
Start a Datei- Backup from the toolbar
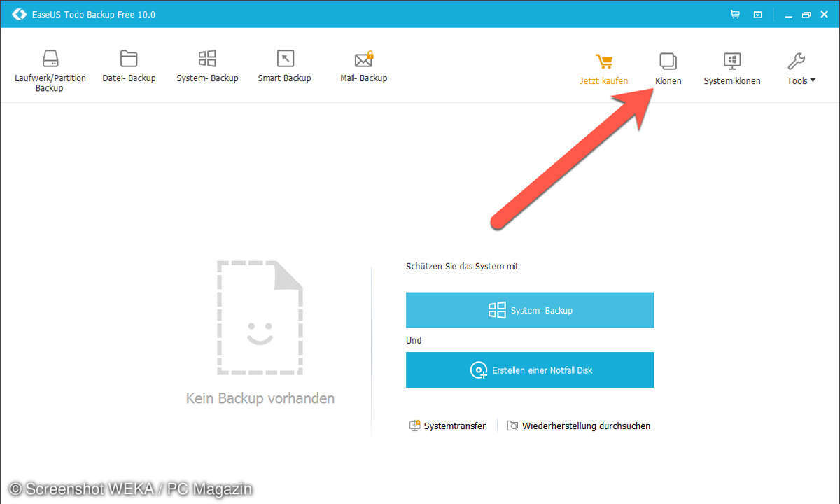[x=129, y=66]
